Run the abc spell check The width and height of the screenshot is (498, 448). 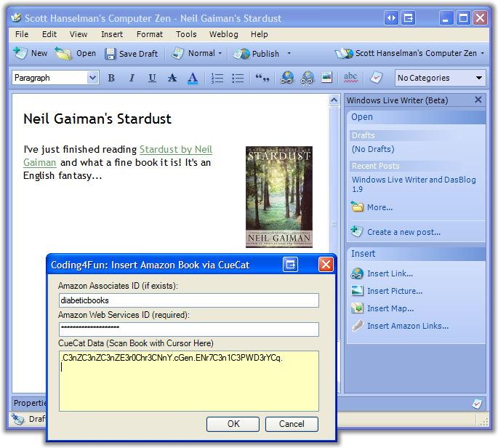pyautogui.click(x=350, y=78)
